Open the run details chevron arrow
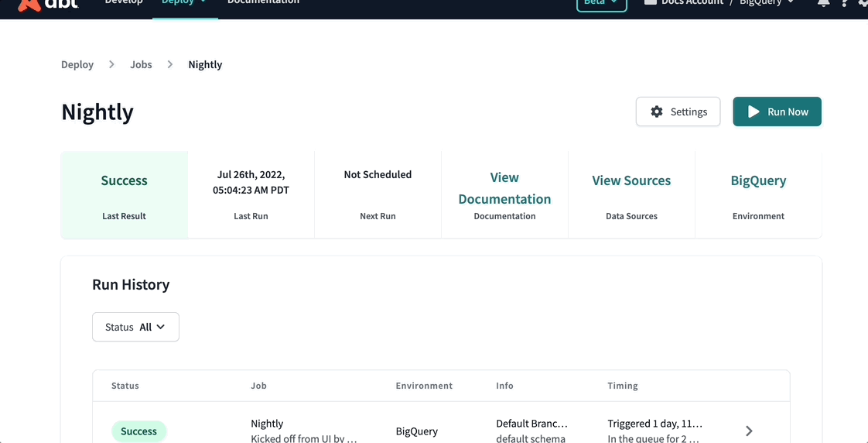Screen dimensions: 868x443 click(749, 431)
